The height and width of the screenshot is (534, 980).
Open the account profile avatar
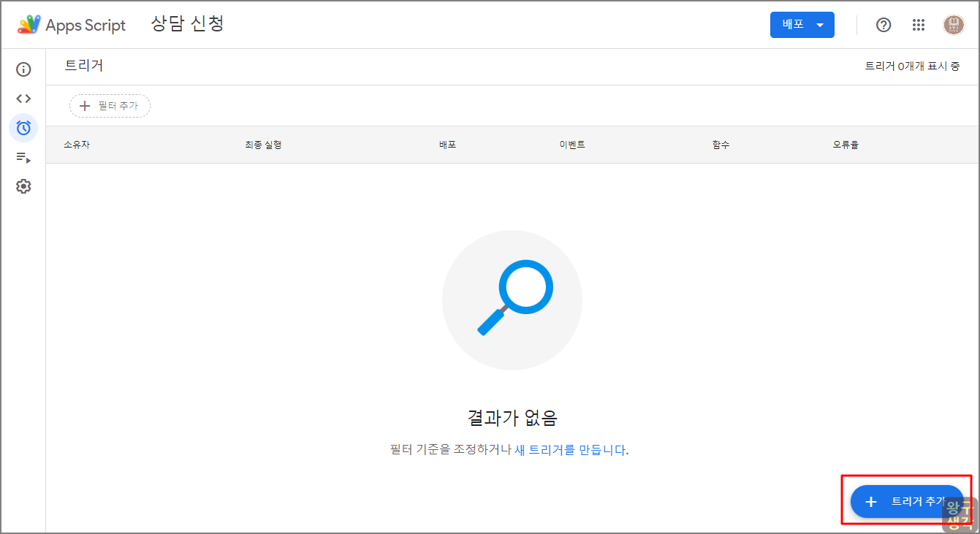[954, 25]
